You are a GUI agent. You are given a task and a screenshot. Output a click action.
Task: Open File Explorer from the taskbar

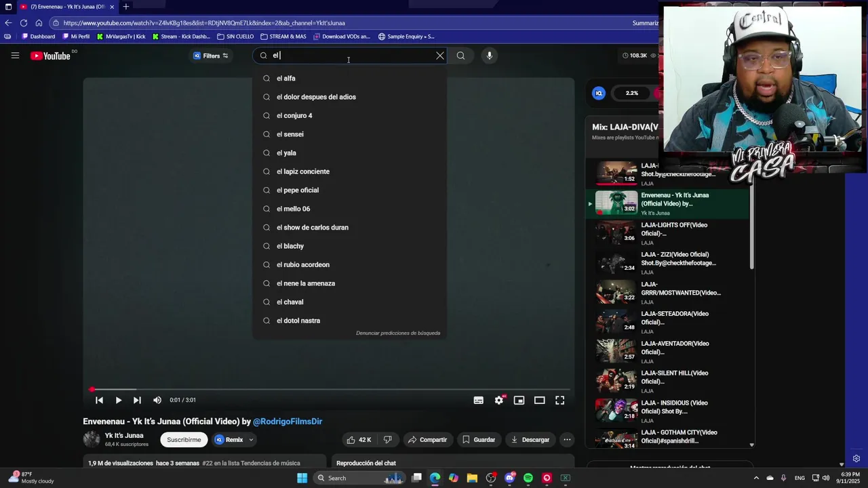tap(472, 478)
